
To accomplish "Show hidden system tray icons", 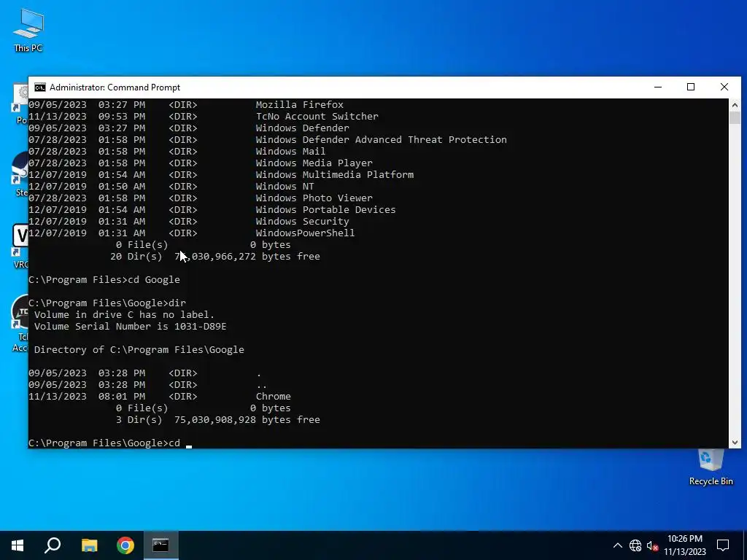I will tap(617, 545).
